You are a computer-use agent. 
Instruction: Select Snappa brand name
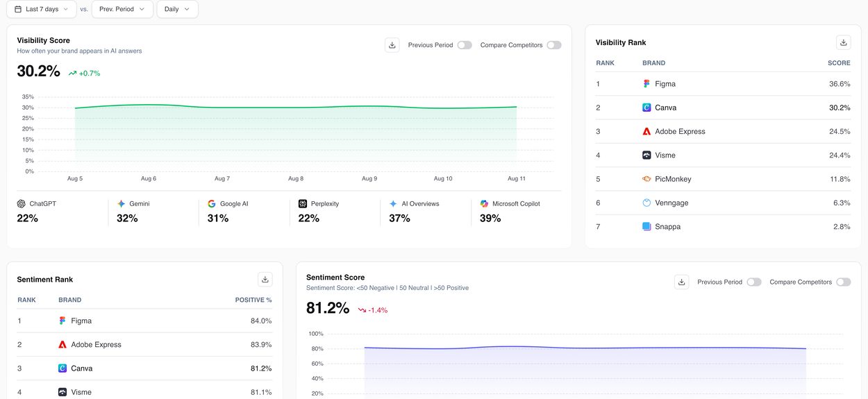pyautogui.click(x=668, y=227)
